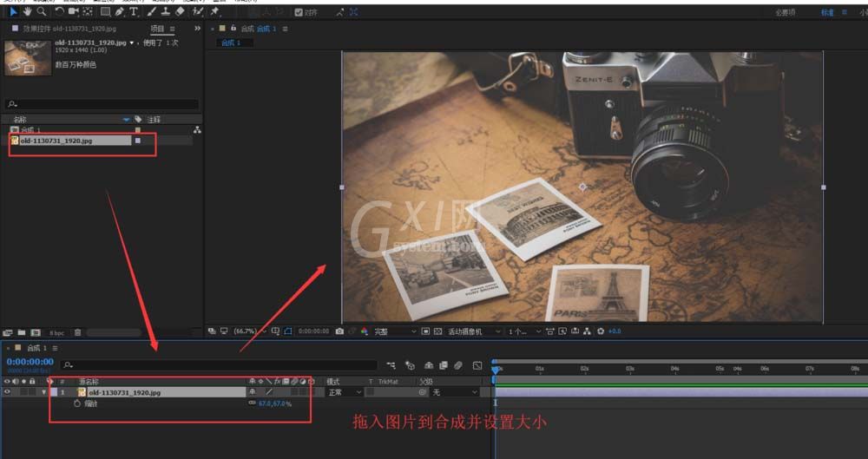Select the Zoom magnifier tool
This screenshot has height=459, width=868.
[42, 11]
